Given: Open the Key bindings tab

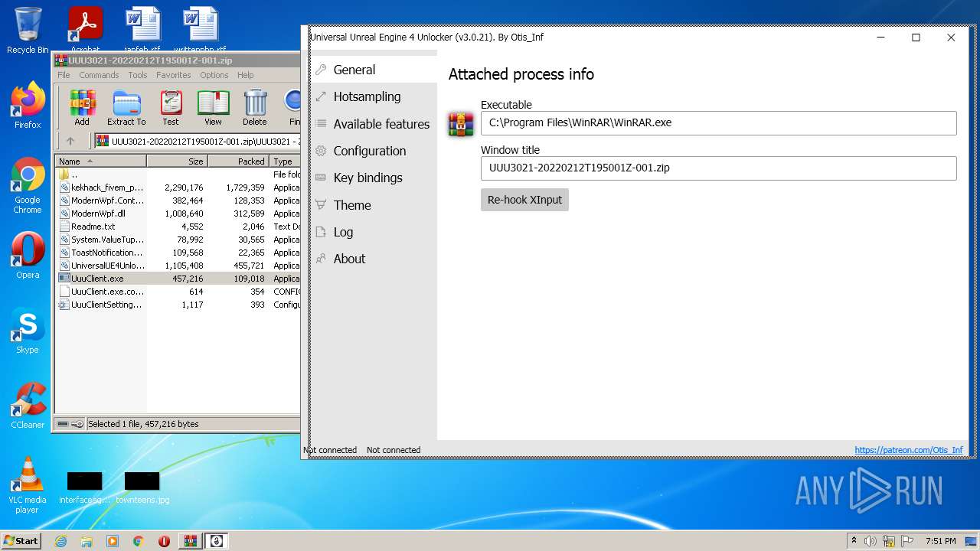Looking at the screenshot, I should pyautogui.click(x=374, y=178).
